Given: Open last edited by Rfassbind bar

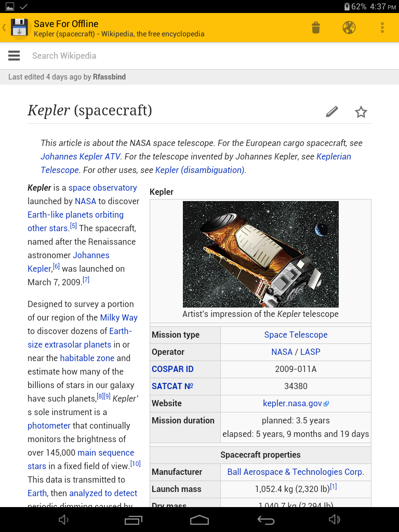Looking at the screenshot, I should pos(199,77).
